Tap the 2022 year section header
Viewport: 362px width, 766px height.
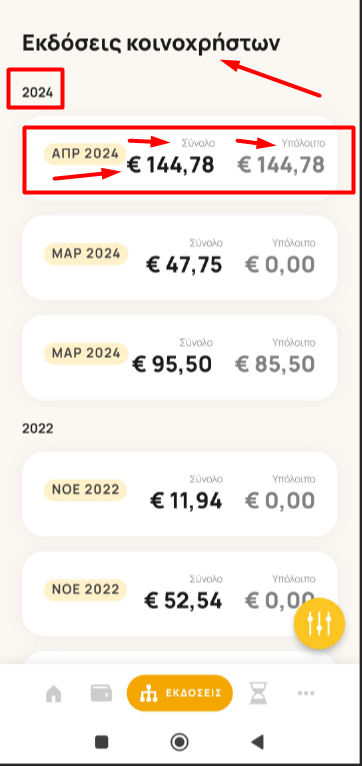(x=38, y=429)
